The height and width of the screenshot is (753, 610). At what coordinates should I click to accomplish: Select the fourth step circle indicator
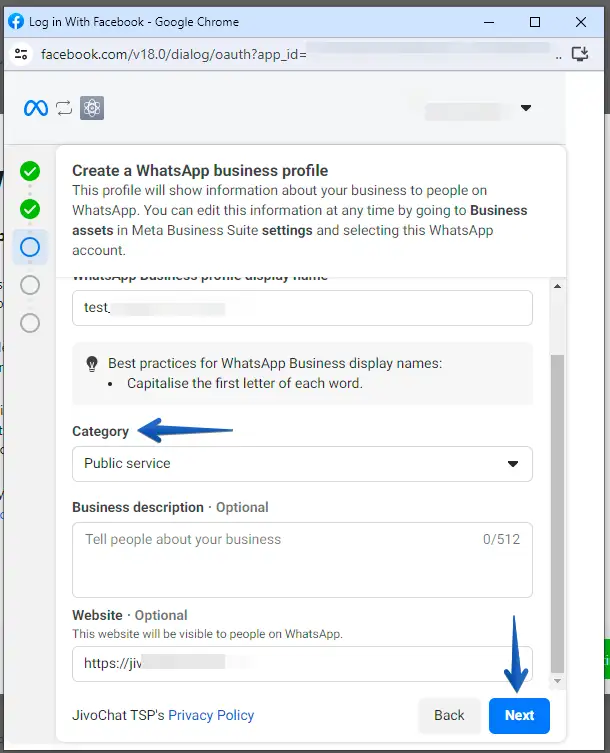coord(30,285)
